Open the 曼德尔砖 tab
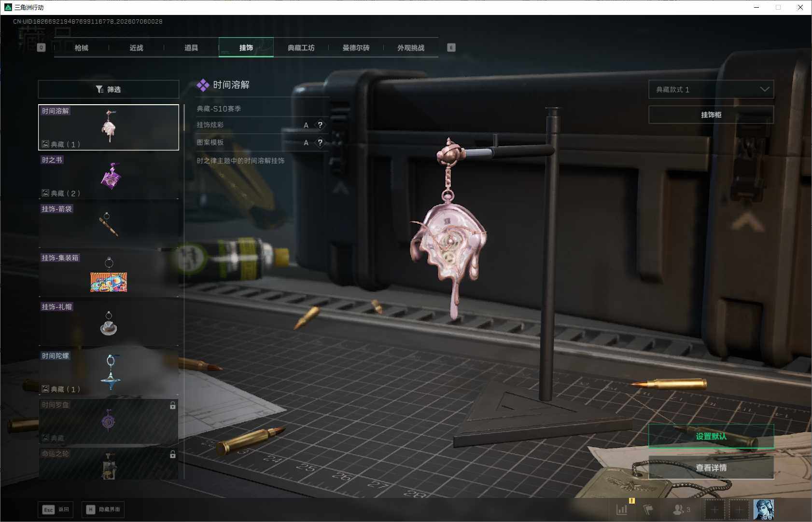Viewport: 812px width, 522px height. click(x=356, y=48)
